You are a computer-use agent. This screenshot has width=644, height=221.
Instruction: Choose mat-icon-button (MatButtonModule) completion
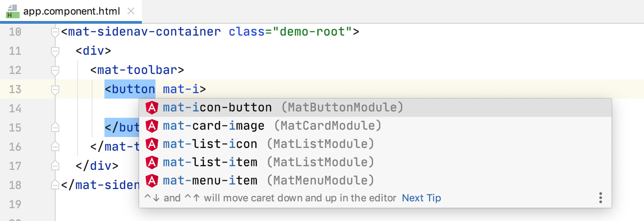(375, 108)
